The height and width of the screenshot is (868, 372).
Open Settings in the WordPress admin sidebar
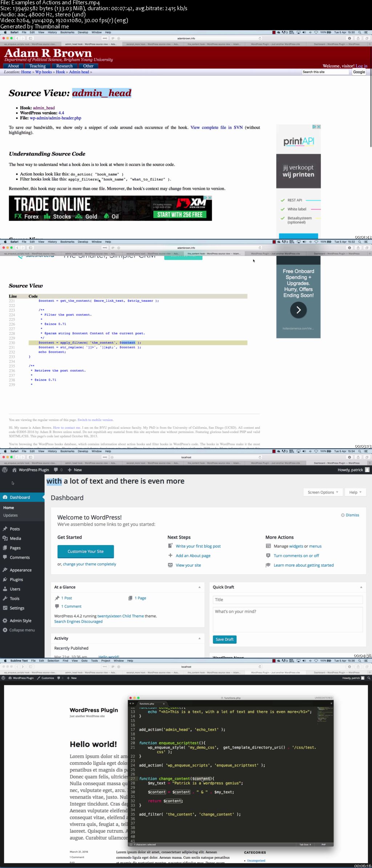point(17,608)
